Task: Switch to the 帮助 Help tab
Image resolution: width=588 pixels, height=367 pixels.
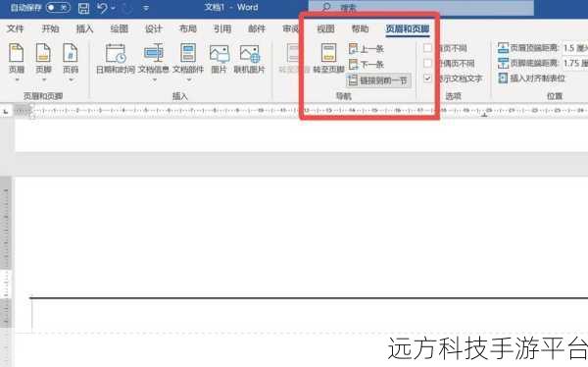Action: coord(360,28)
